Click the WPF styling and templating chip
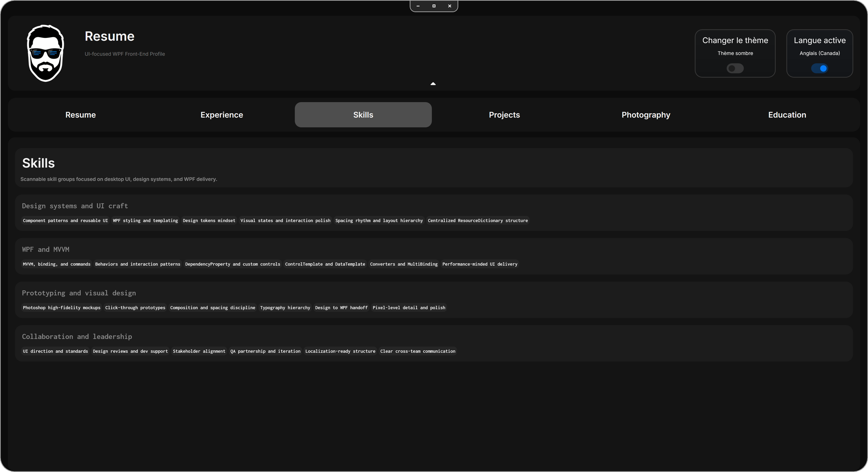 pyautogui.click(x=145, y=220)
